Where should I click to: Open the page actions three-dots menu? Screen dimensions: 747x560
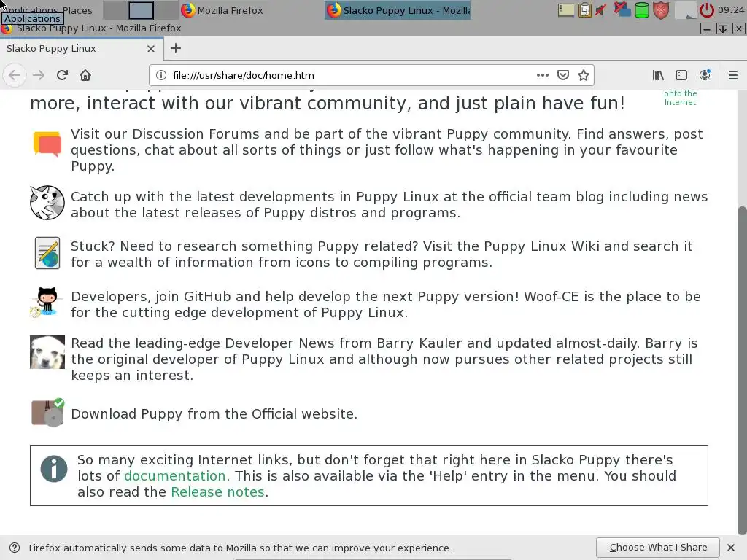pos(542,75)
